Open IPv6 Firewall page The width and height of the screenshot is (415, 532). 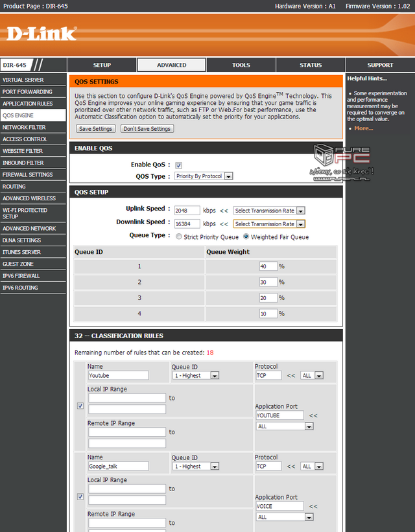point(33,276)
